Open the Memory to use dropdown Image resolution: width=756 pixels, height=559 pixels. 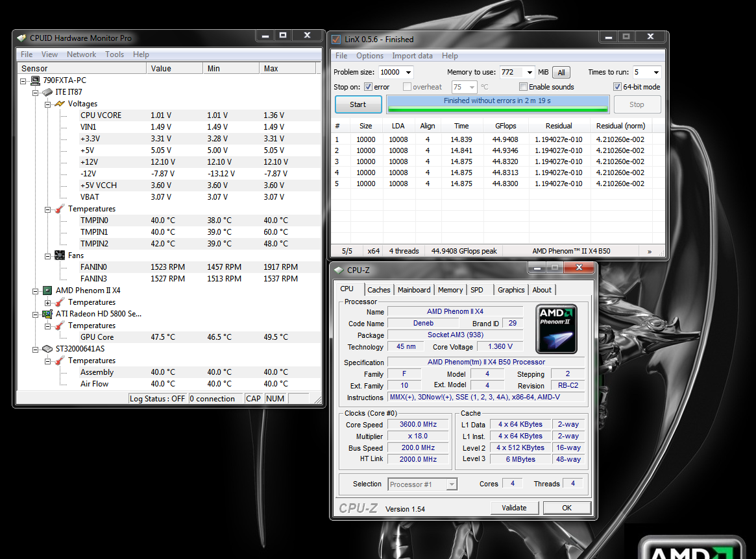(x=530, y=72)
